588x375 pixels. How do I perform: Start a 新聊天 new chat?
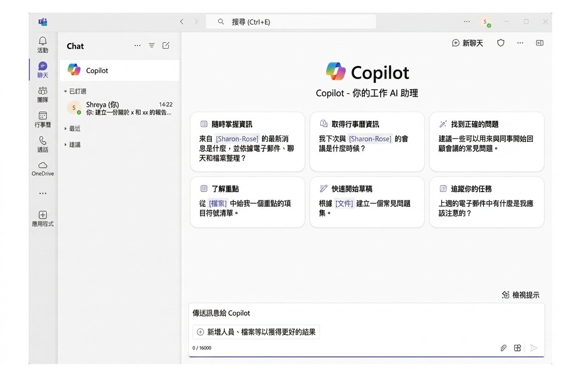(x=468, y=43)
